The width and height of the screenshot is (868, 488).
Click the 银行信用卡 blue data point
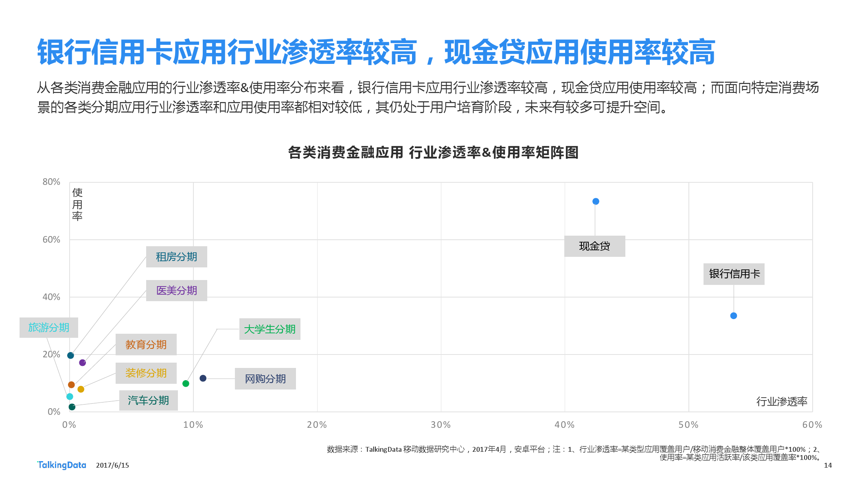tap(734, 316)
